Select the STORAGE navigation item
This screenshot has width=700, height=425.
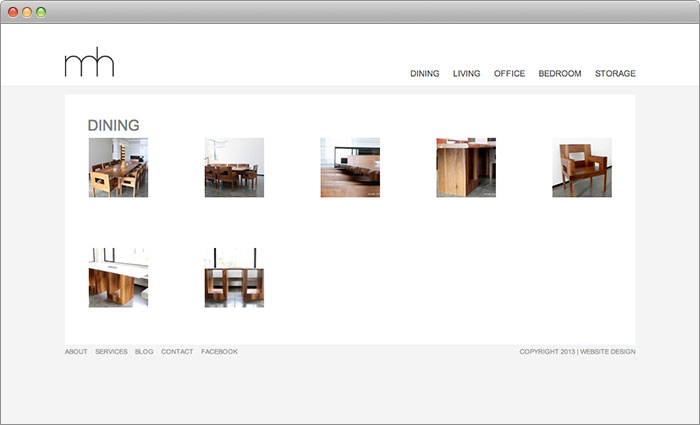click(x=615, y=73)
